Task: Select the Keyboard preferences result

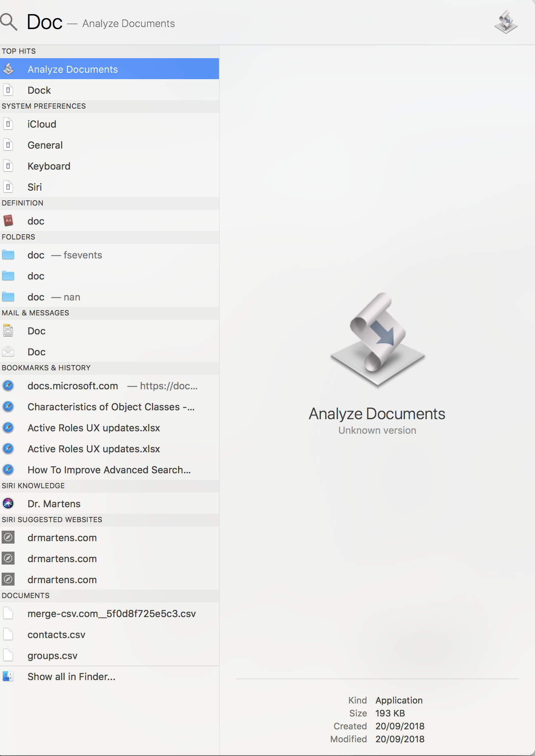Action: coord(49,166)
